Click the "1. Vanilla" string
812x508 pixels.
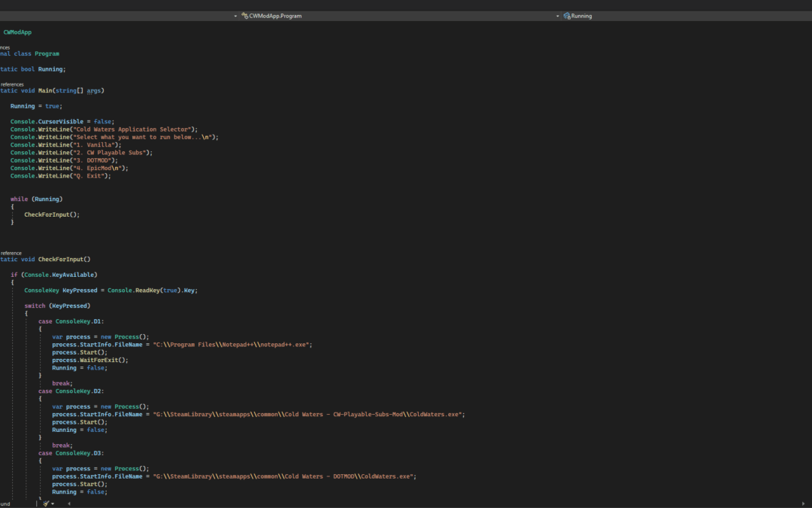pos(94,144)
